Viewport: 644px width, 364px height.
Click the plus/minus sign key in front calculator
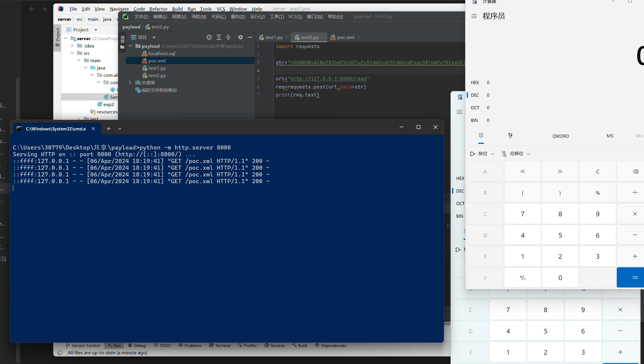coord(523,278)
